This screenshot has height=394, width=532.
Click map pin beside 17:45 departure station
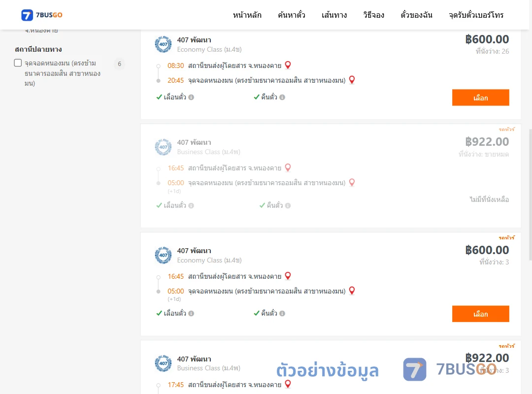288,384
